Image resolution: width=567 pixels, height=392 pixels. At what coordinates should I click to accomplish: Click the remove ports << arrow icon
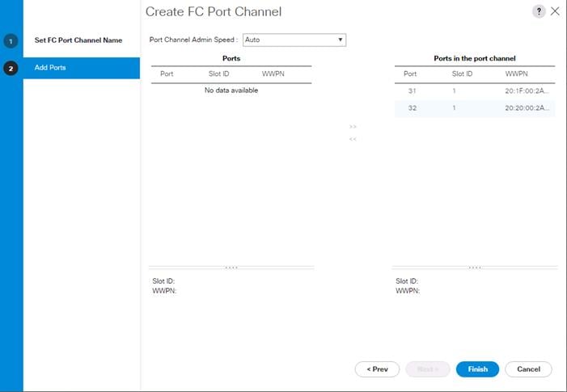pyautogui.click(x=353, y=139)
